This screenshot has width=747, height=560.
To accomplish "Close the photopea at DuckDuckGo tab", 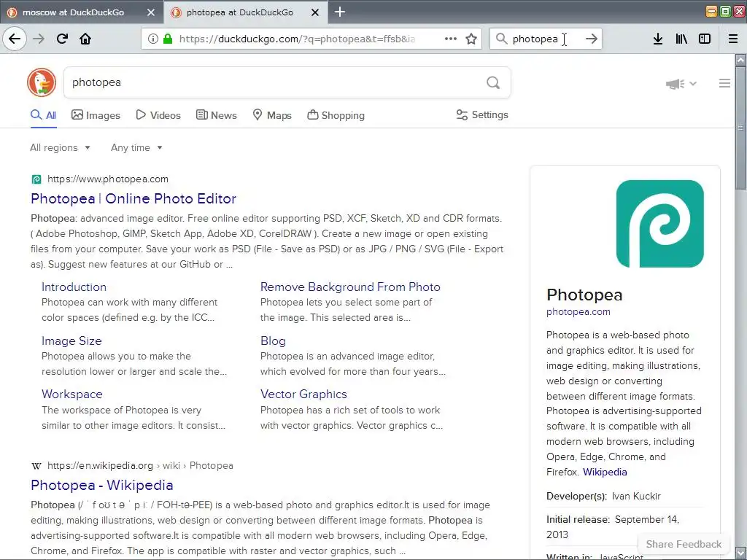I will 315,12.
